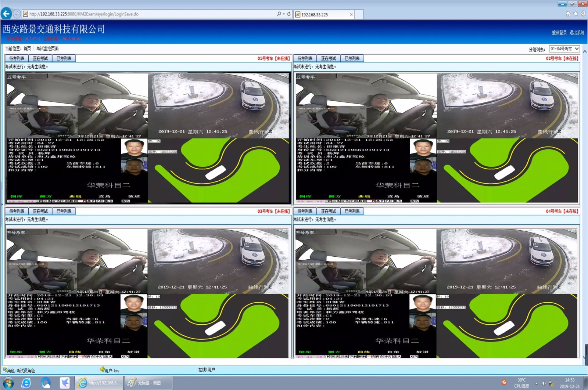Click the 首页 breadcrumb link
This screenshot has height=390, width=588.
[27, 48]
